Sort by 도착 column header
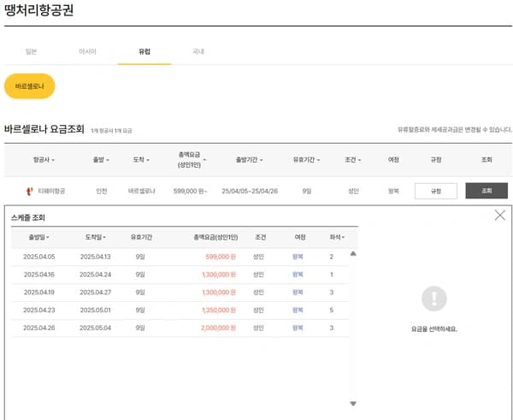Viewport: 513px width, 420px height. pos(141,160)
